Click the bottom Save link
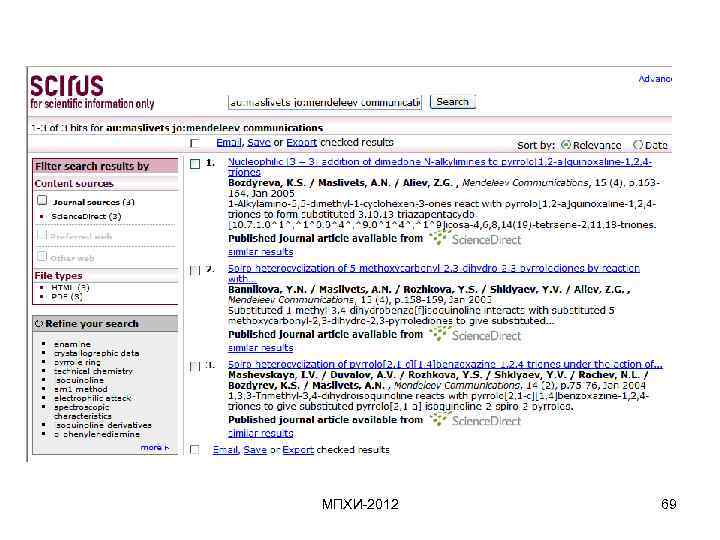This screenshot has width=720, height=540. 255,450
